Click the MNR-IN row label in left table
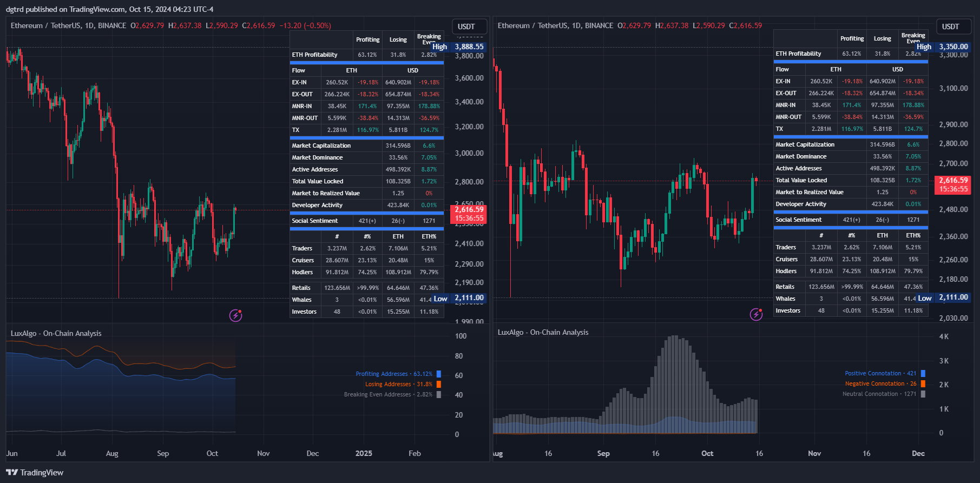Screen dimensions: 980x483 (302, 106)
